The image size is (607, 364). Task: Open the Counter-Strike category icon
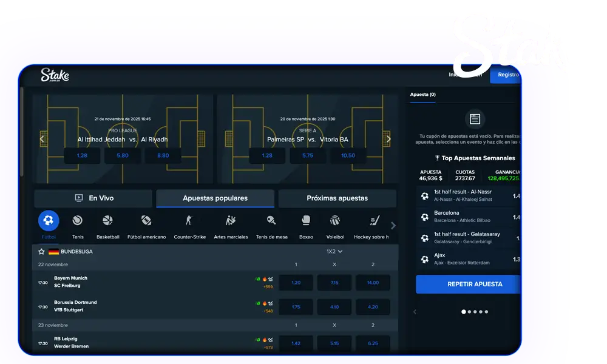pos(189,221)
